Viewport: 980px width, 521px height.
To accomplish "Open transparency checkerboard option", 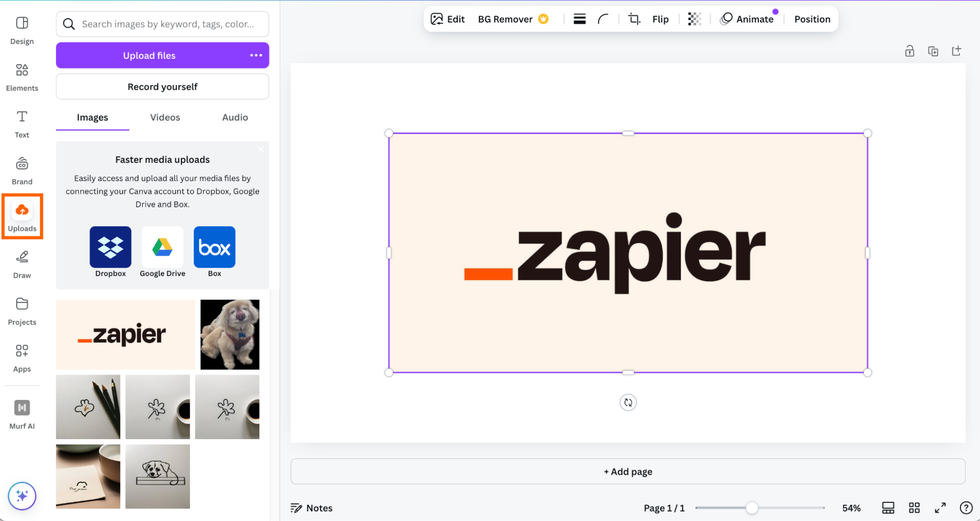I will [694, 19].
